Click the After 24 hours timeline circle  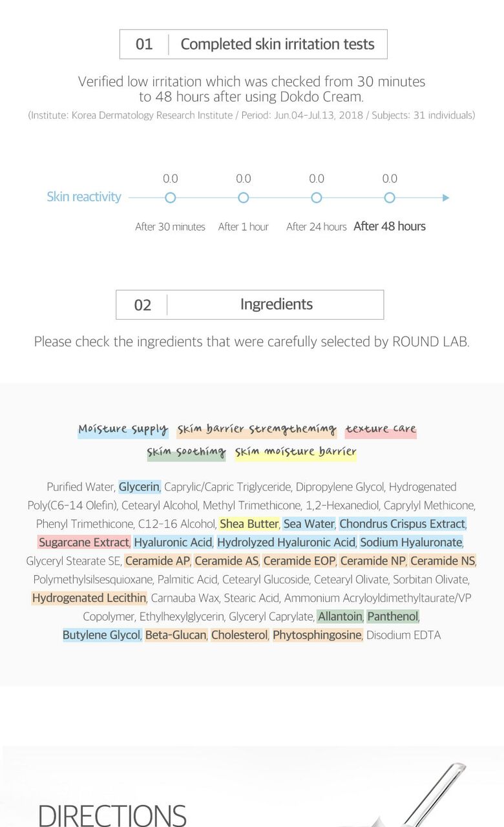coord(317,198)
